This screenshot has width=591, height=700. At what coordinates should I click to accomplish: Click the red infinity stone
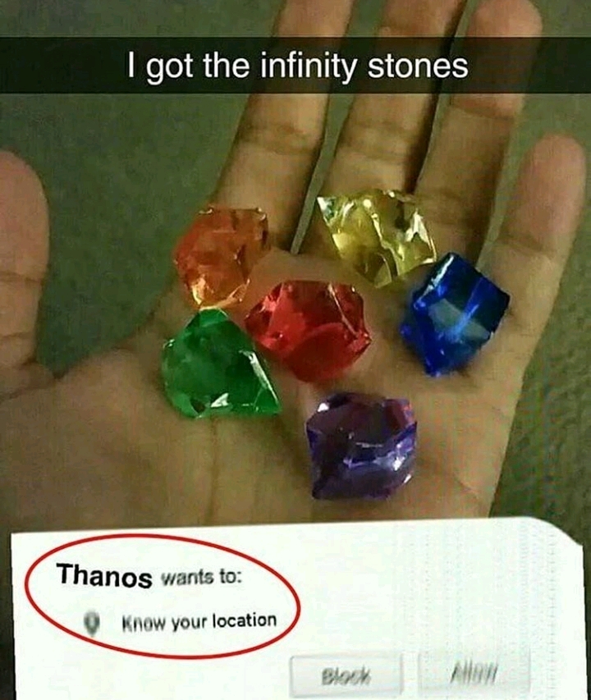tap(309, 328)
